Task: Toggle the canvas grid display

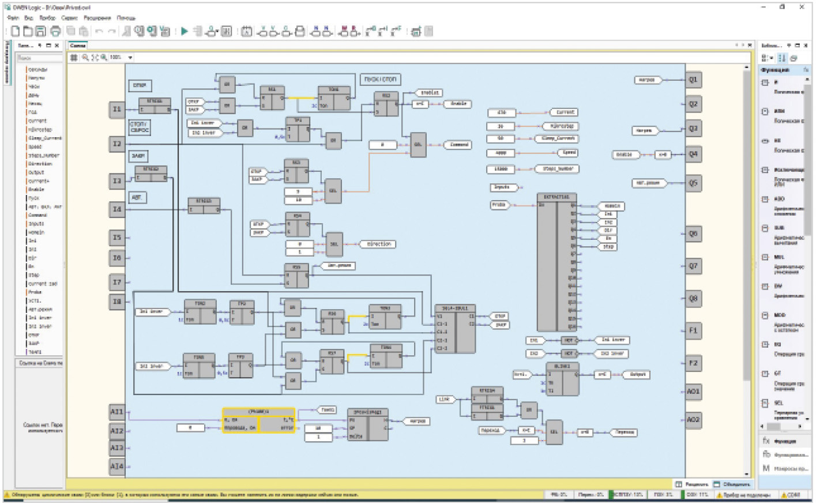Action: (74, 58)
